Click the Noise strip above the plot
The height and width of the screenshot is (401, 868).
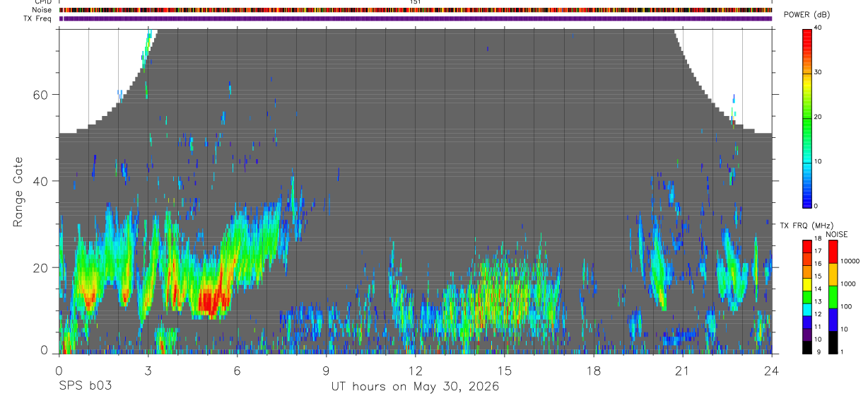pos(416,10)
